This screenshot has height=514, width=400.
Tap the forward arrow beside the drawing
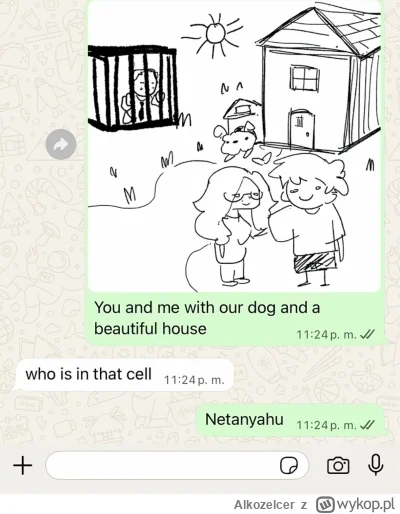(x=61, y=144)
